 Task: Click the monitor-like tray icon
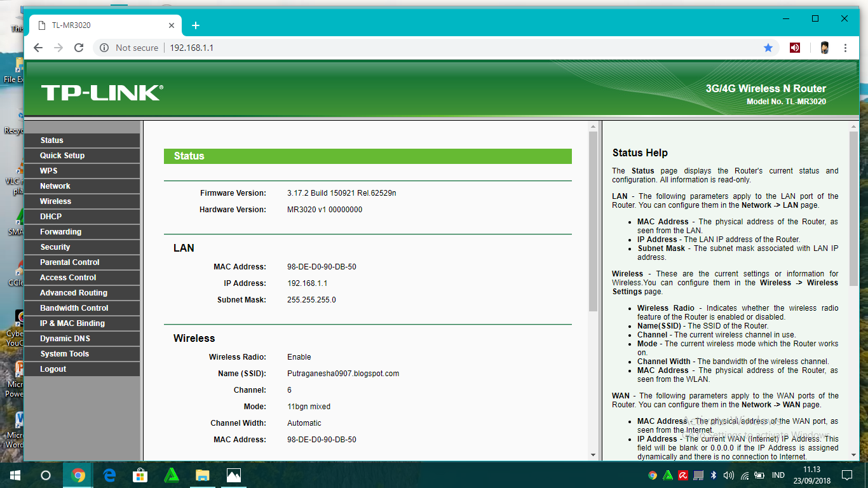pyautogui.click(x=698, y=475)
